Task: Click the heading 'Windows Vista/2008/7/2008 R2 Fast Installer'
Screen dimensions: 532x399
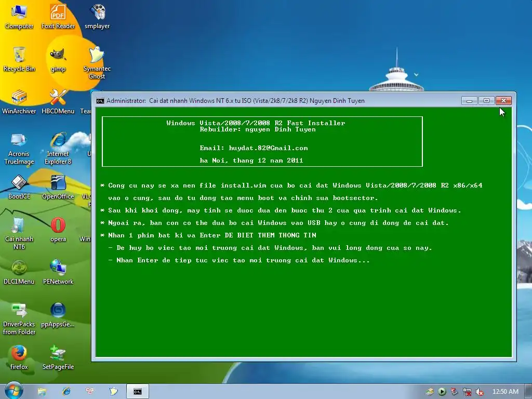Action: (256, 123)
